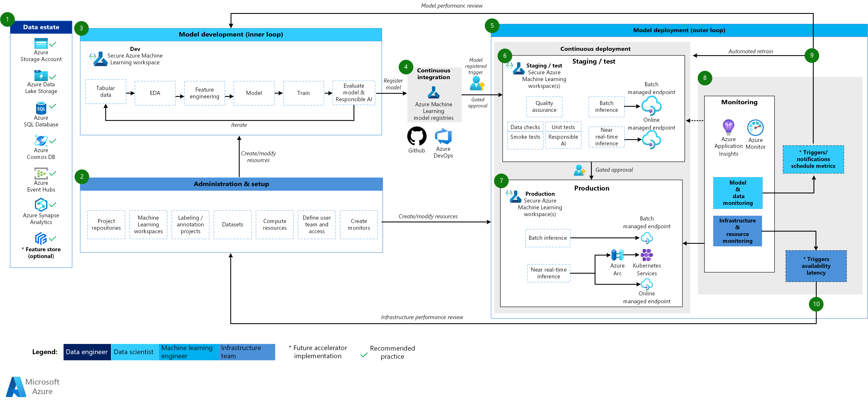Click the checkmark next to Azure Cosmos DB

click(x=53, y=141)
